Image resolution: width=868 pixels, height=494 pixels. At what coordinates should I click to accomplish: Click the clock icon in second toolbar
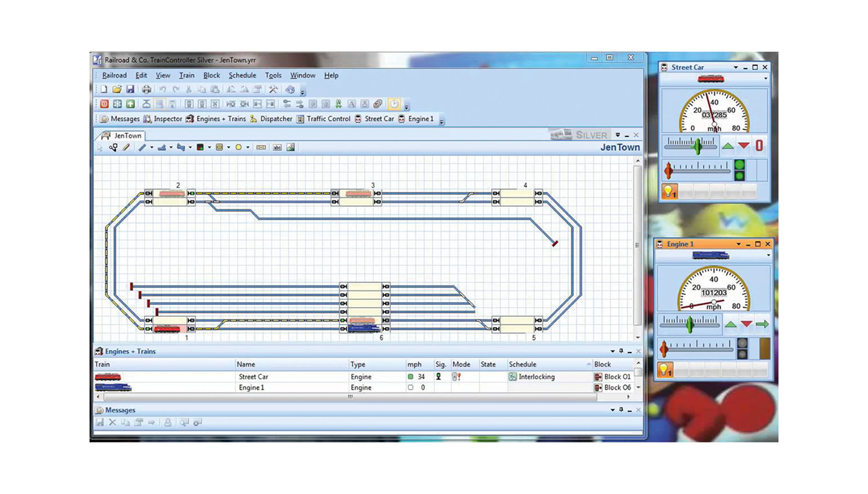click(x=393, y=104)
